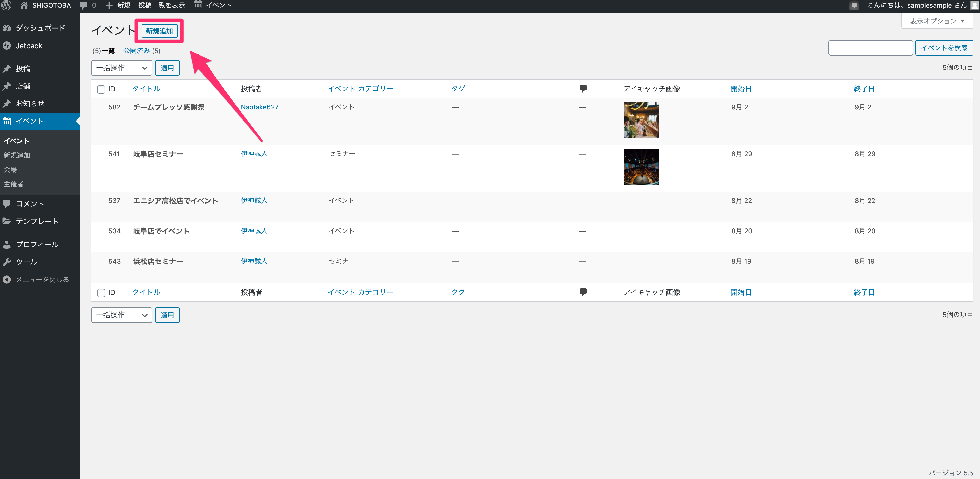Screen dimensions: 980x479
Task: Open event エニシア高松店でイベント
Action: tap(175, 201)
